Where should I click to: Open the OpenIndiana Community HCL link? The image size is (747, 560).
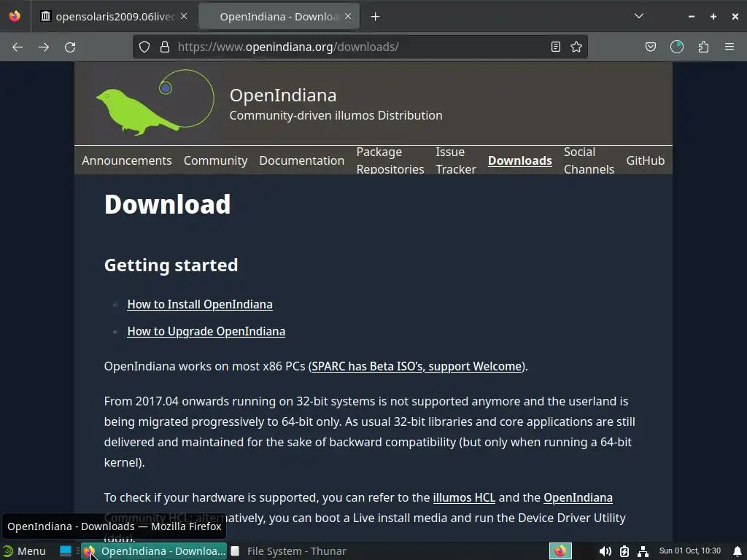578,497
